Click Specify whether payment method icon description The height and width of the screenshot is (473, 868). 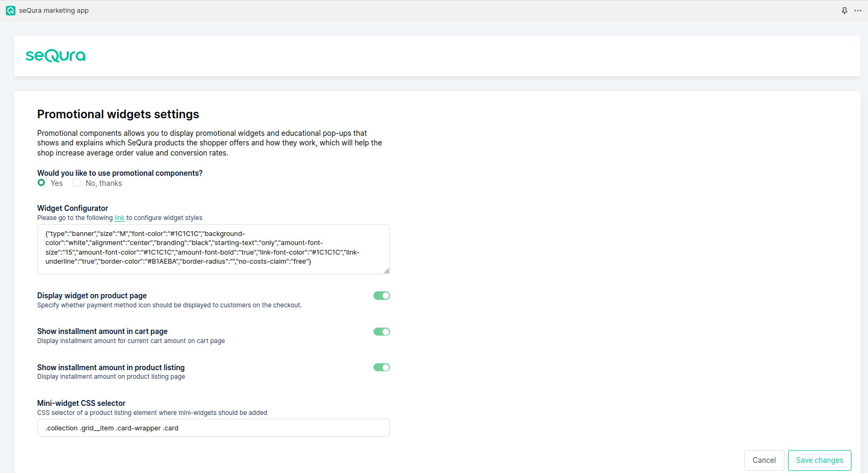coord(169,305)
